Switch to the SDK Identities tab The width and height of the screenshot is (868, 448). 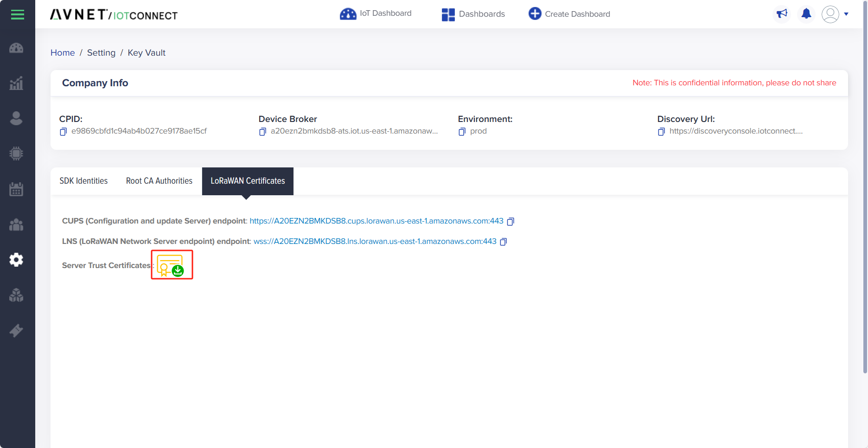tap(83, 181)
